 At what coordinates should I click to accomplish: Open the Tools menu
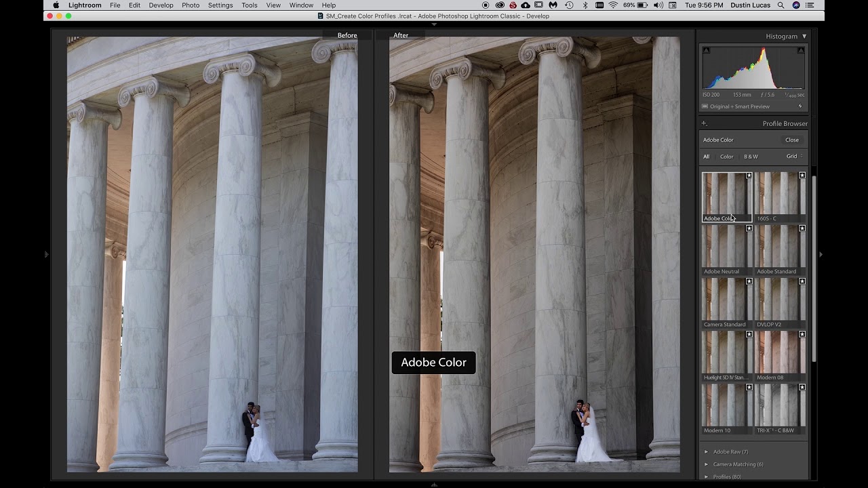point(250,5)
